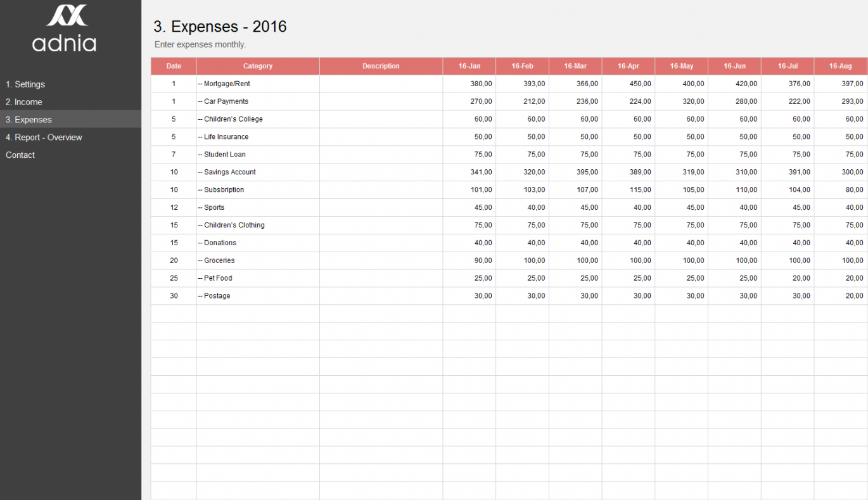The height and width of the screenshot is (500, 868).
Task: Select the Subsbription category cell
Action: pyautogui.click(x=257, y=190)
